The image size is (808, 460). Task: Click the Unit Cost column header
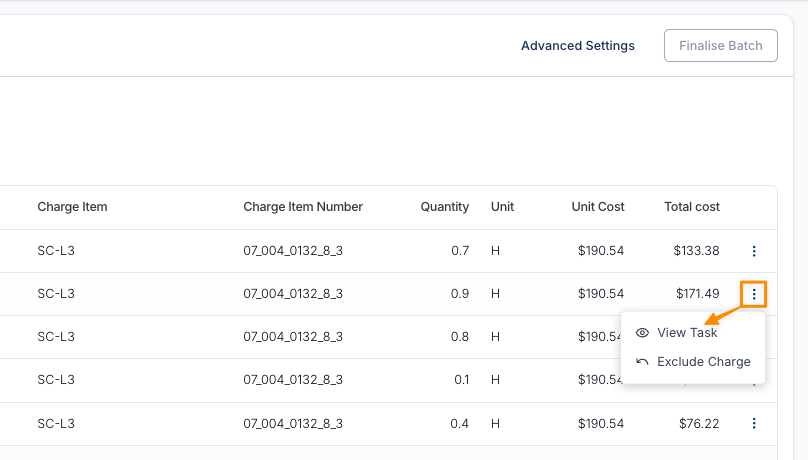point(597,207)
